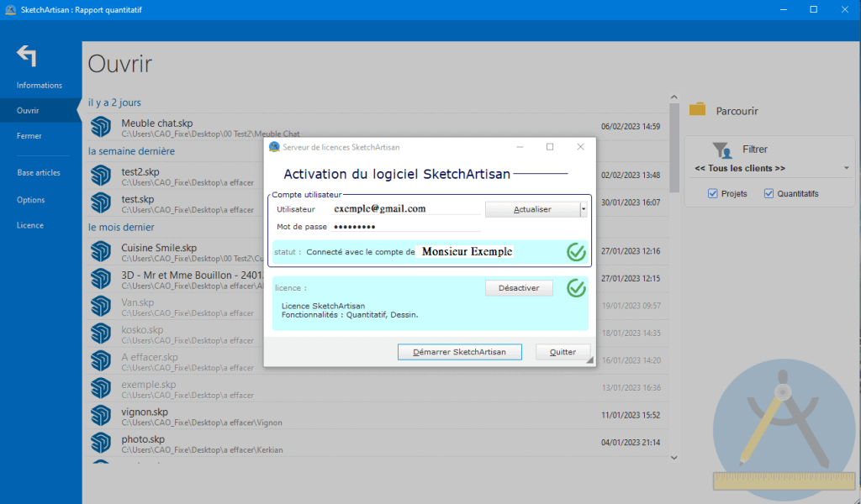The image size is (861, 504).
Task: Open the exemple.skp file entry
Action: (378, 388)
